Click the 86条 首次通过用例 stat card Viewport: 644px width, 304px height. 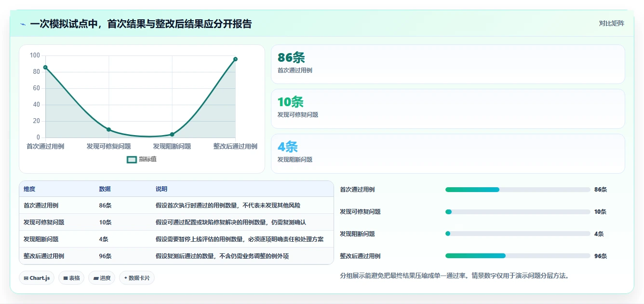point(448,64)
